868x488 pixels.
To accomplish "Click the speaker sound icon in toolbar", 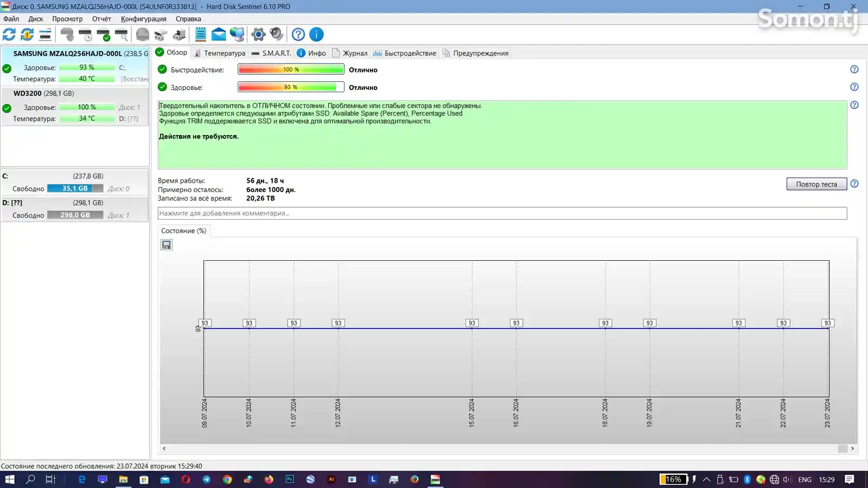I will tap(277, 34).
